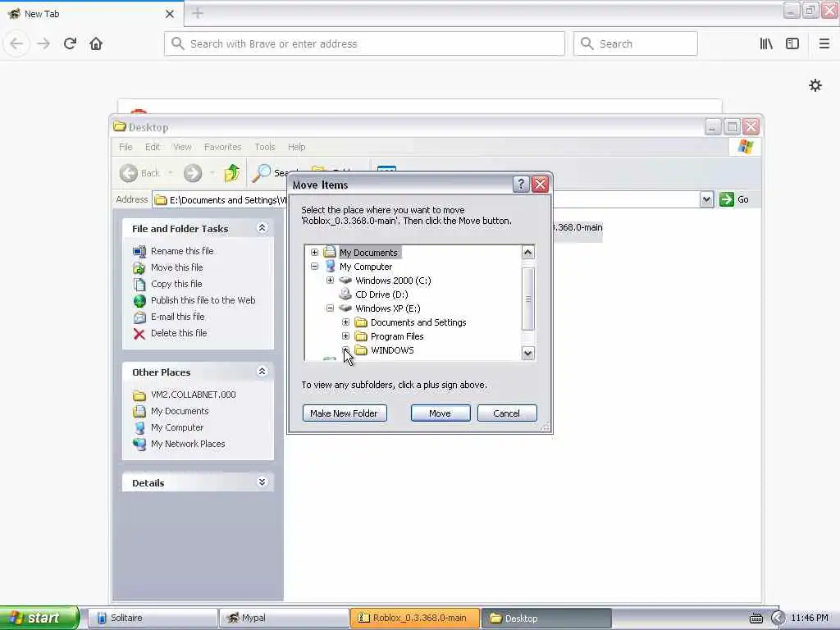Cancel the Move Items dialog

click(507, 413)
